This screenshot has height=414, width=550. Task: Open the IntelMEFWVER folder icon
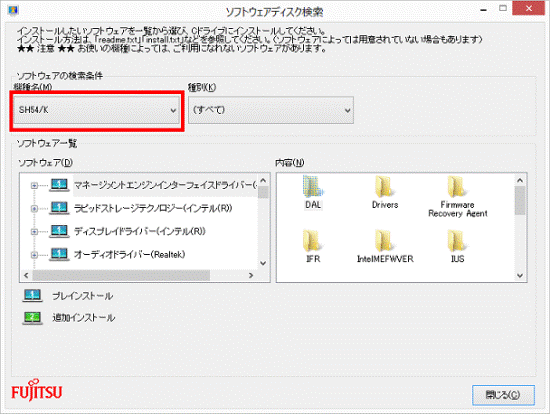(385, 241)
